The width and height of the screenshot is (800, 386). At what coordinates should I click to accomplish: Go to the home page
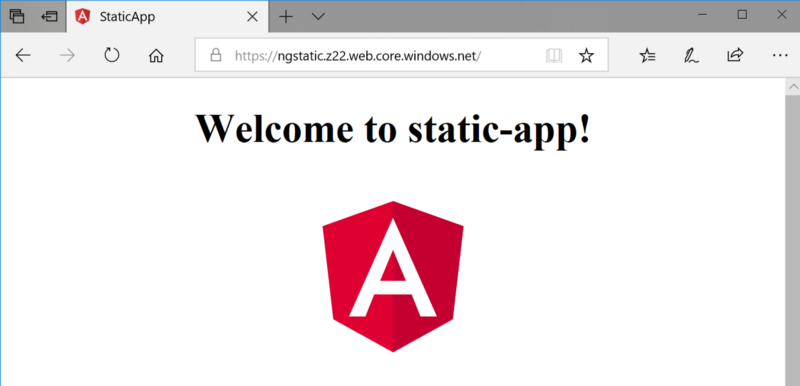[156, 55]
